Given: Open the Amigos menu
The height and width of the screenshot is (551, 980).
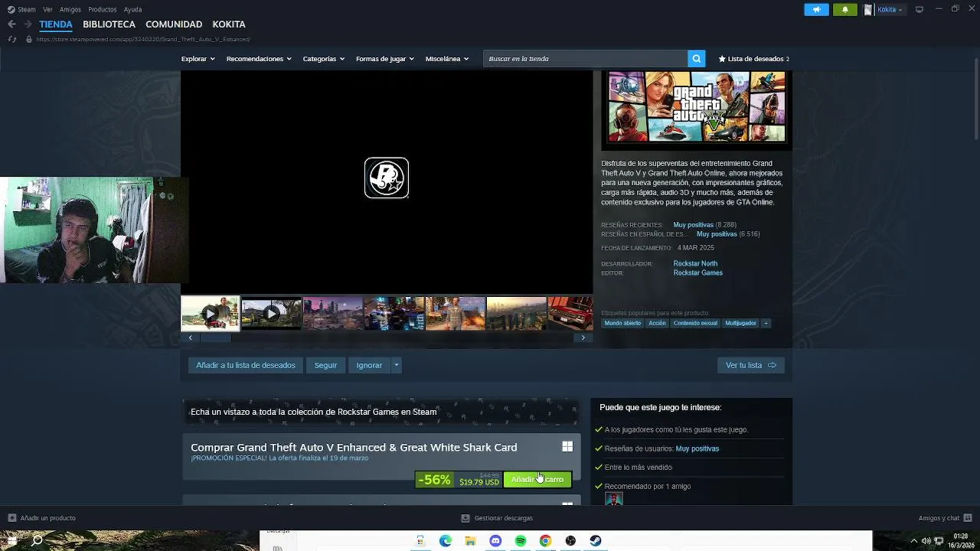Looking at the screenshot, I should tap(70, 10).
